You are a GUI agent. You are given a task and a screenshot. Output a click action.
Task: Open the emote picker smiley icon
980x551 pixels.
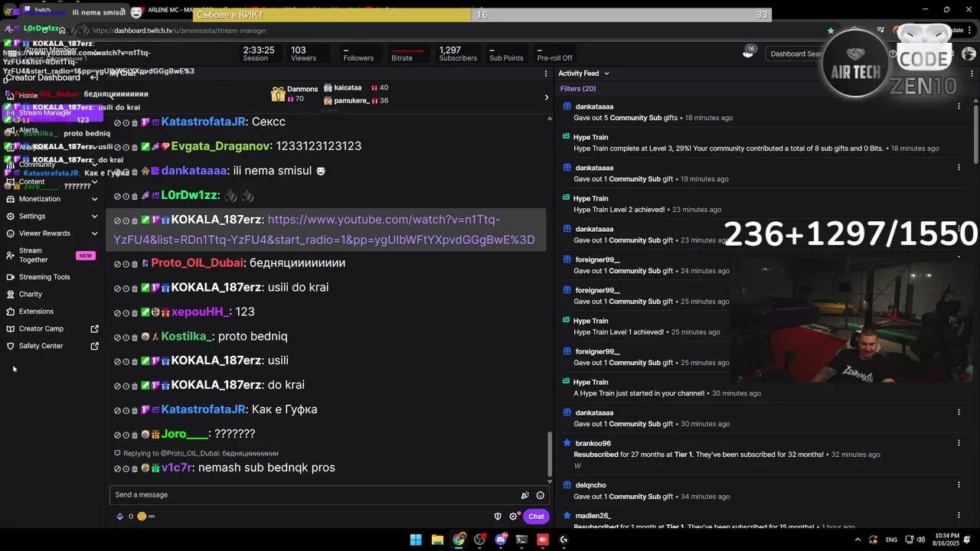pos(540,495)
